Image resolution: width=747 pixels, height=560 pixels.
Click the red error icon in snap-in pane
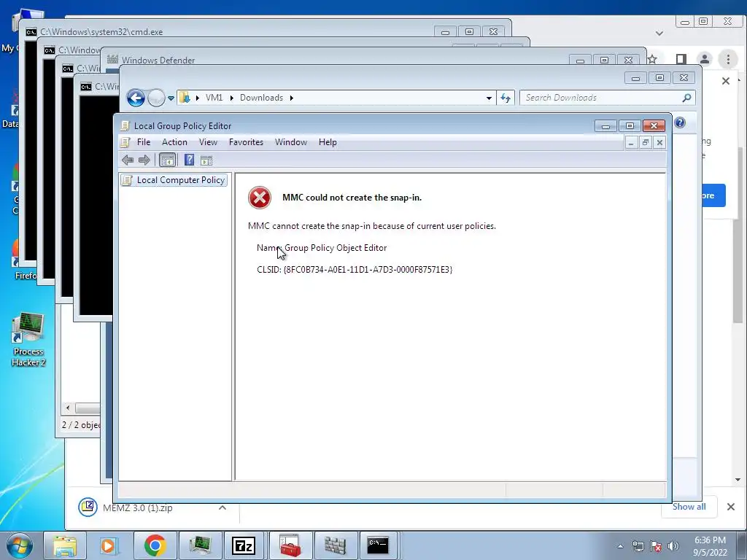(x=260, y=198)
